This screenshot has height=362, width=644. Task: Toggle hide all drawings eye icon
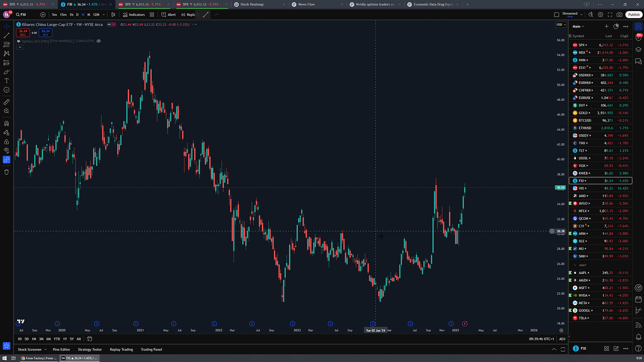7,150
